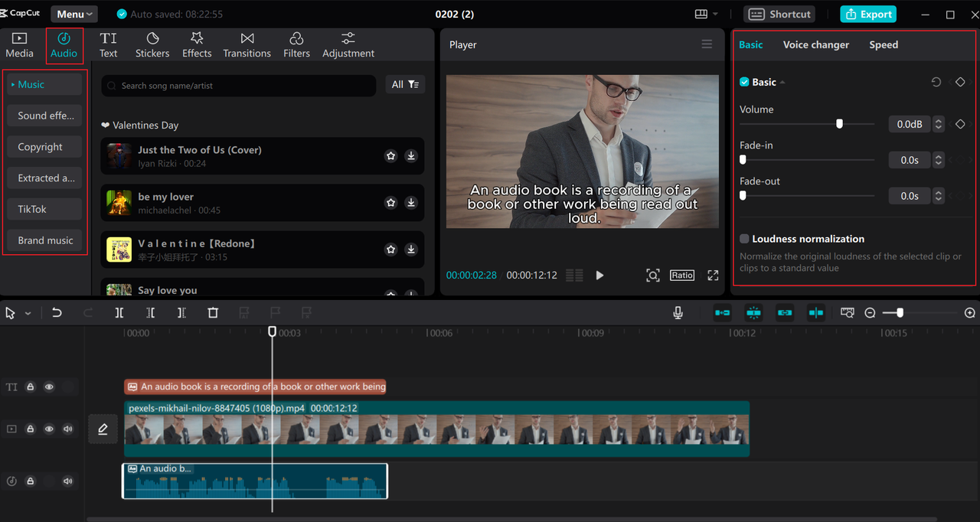Click the microphone record voiceover icon
The image size is (980, 522).
tap(678, 312)
